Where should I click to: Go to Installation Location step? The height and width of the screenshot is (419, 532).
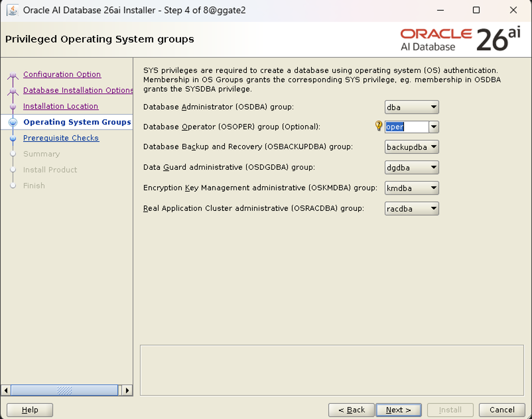pos(61,106)
